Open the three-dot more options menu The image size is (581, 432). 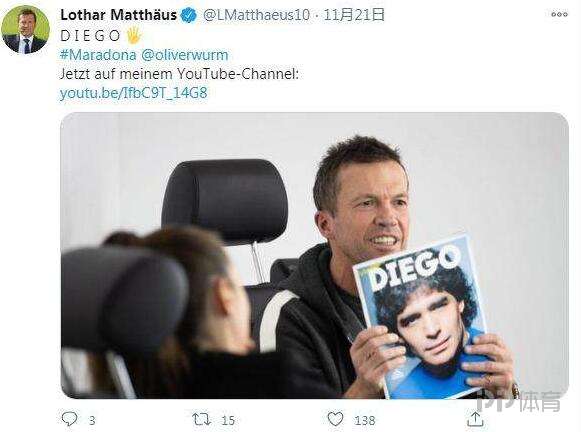coord(559,14)
